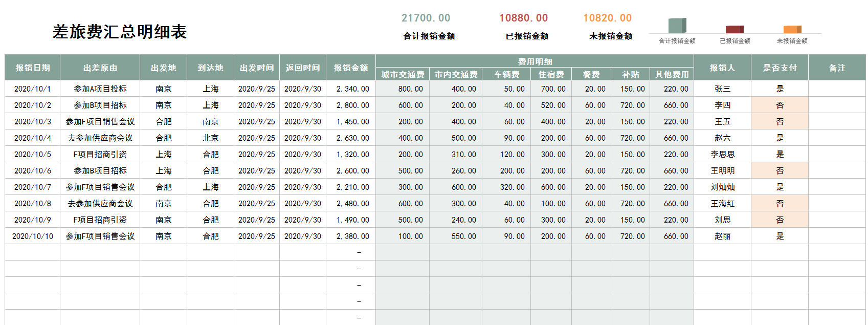The width and height of the screenshot is (868, 325).
Task: Click the merged 费用明细 header cell
Action: (535, 61)
